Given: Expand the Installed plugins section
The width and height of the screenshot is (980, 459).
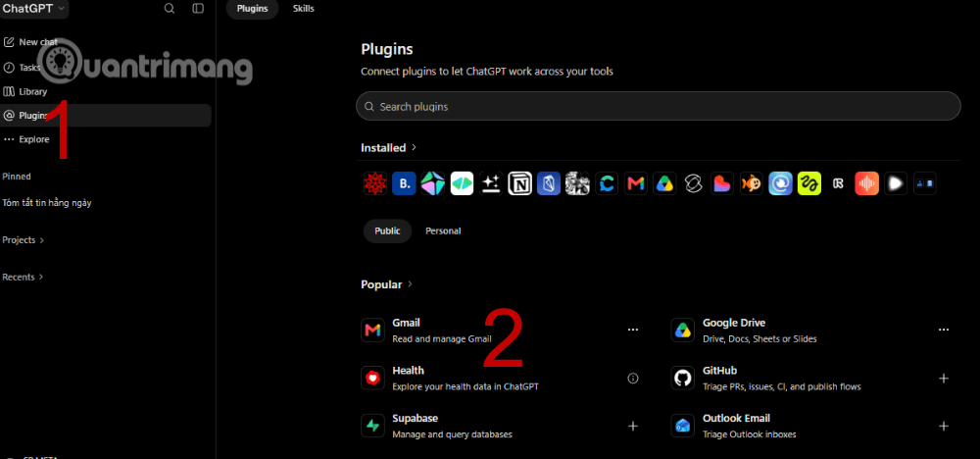Looking at the screenshot, I should [x=389, y=148].
